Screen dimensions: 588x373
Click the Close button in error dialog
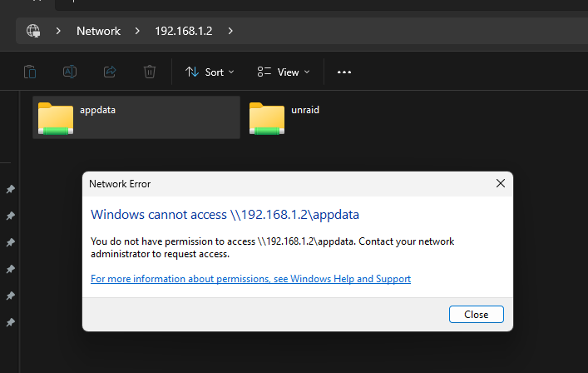477,315
